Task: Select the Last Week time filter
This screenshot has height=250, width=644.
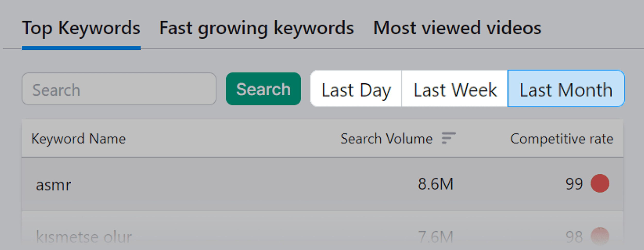Action: click(x=454, y=90)
